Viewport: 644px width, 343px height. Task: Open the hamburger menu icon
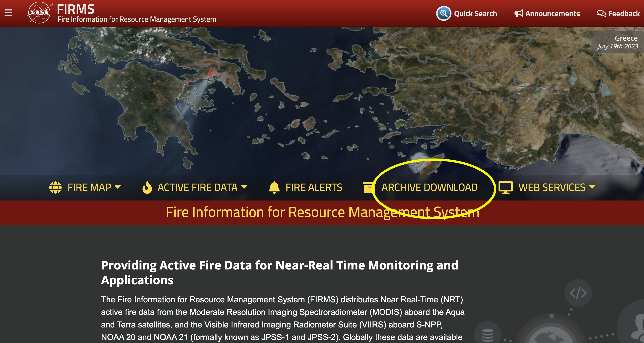(8, 13)
